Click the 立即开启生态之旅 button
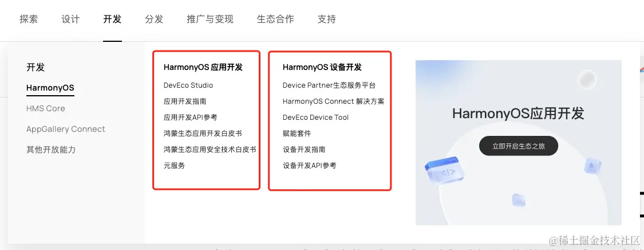Viewport: 644px width, 250px height. (x=518, y=146)
